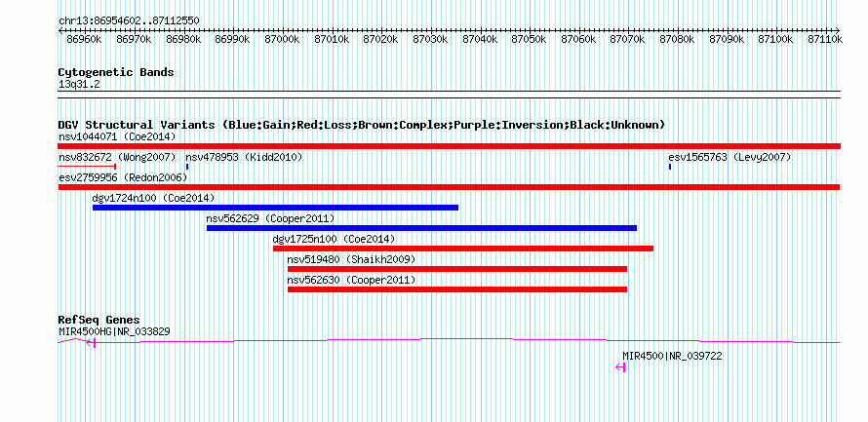Click the 87050k ruler tick label

point(530,39)
